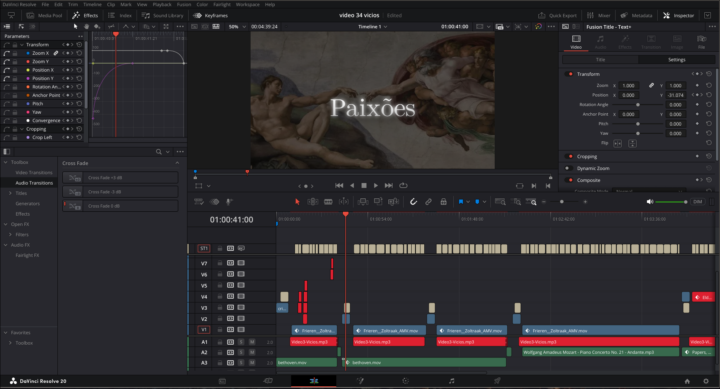Screen dimensions: 720x389
Task: Open the Media Pool panel
Action: coord(45,15)
